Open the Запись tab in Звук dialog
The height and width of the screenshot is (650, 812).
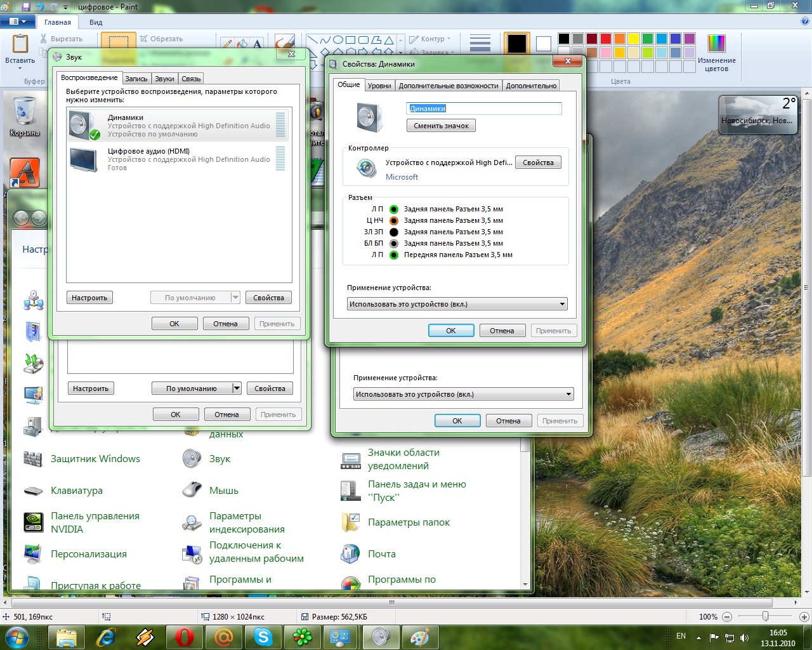tap(136, 79)
